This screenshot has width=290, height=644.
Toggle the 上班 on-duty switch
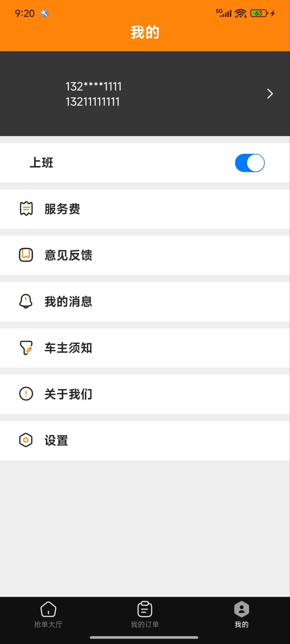coord(250,163)
